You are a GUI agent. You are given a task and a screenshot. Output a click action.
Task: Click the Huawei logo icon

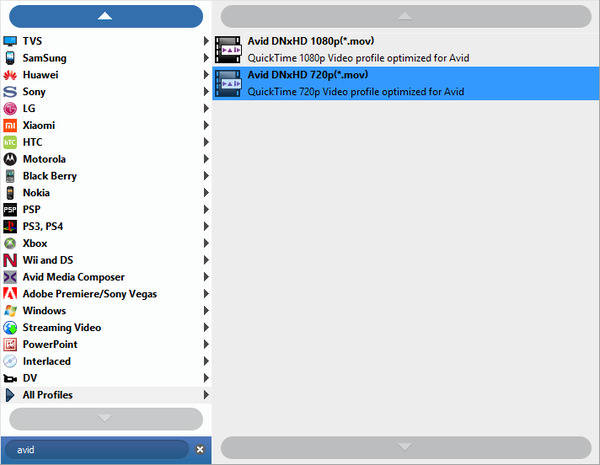(x=10, y=75)
